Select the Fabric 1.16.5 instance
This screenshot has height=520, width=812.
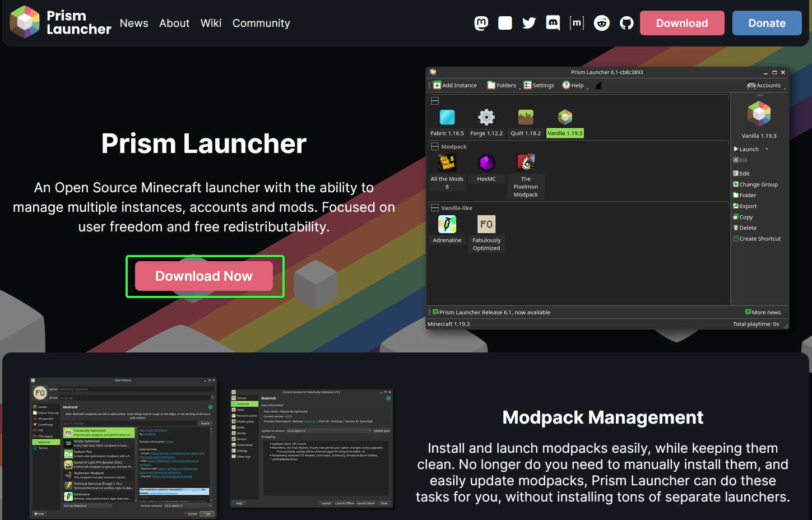pyautogui.click(x=447, y=120)
